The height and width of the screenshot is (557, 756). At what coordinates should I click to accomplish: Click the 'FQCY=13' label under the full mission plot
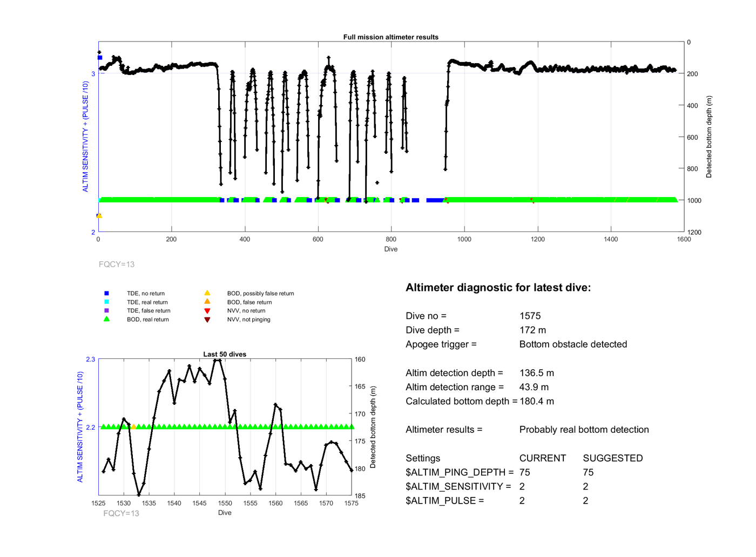[117, 264]
